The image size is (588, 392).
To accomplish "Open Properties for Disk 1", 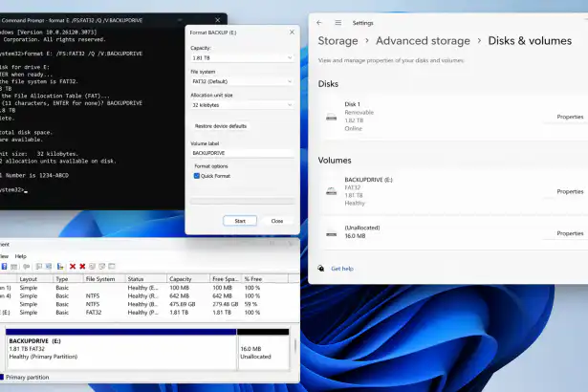I will (570, 117).
